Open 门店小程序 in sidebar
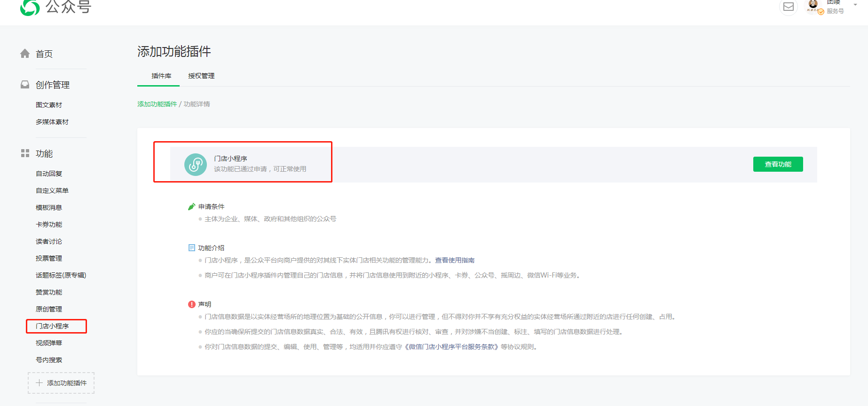The height and width of the screenshot is (406, 868). (x=52, y=326)
